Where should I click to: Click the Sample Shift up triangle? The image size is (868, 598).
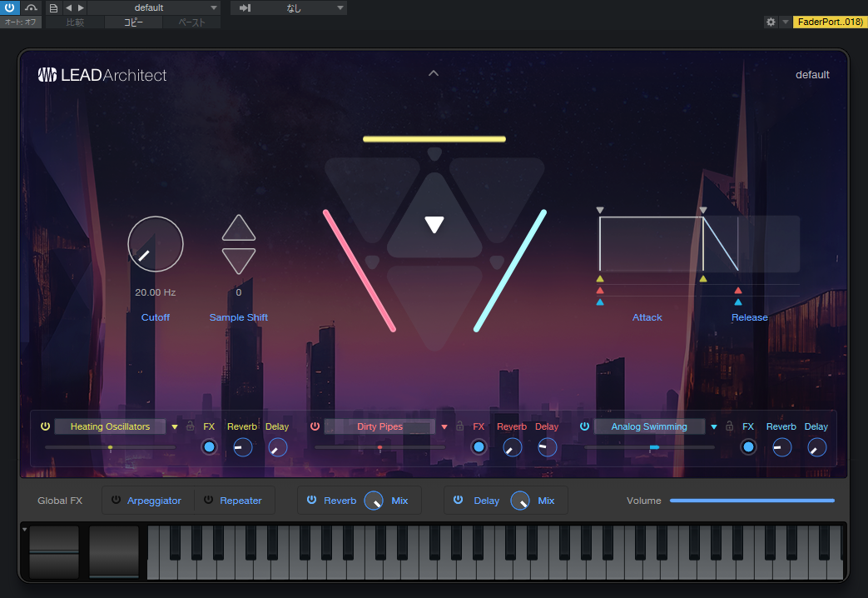pyautogui.click(x=239, y=229)
